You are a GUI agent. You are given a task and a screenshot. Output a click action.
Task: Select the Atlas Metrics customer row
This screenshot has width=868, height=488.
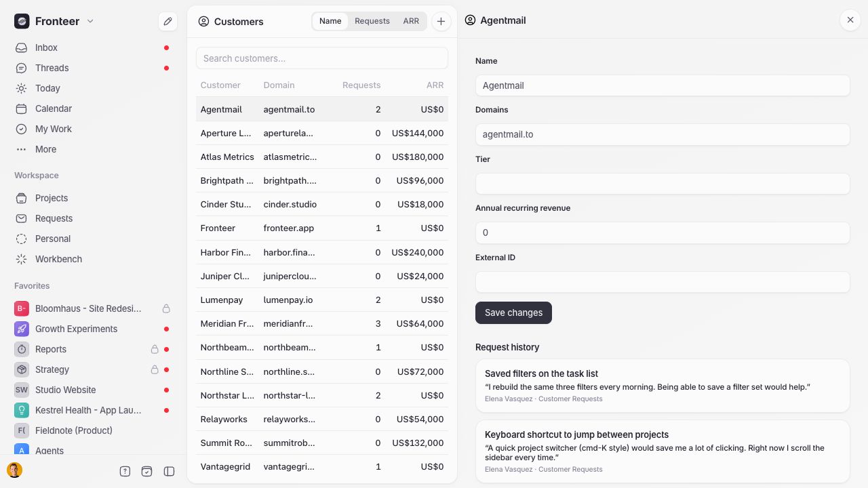[322, 157]
